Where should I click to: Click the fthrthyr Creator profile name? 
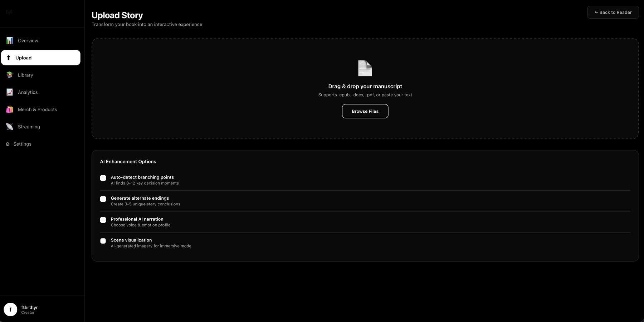tap(29, 308)
